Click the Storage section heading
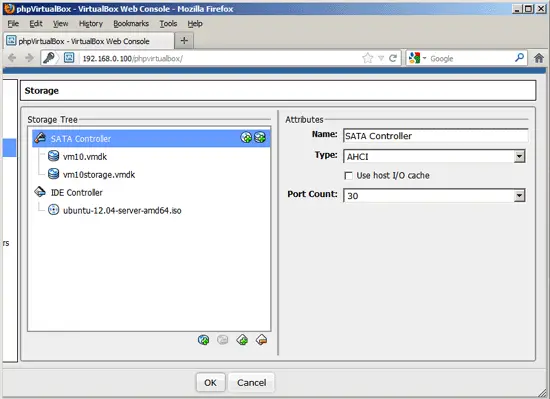 coord(41,90)
